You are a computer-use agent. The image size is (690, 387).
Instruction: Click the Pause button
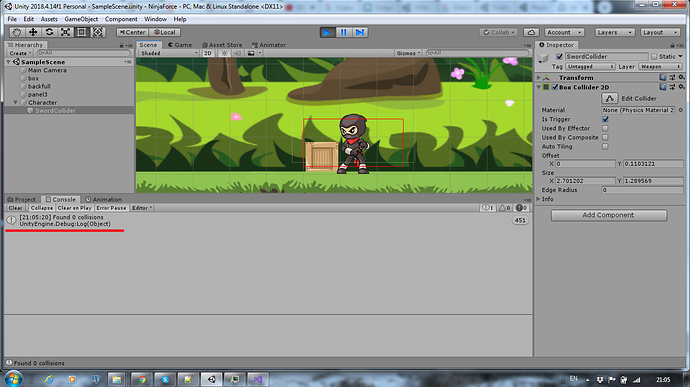tap(344, 32)
